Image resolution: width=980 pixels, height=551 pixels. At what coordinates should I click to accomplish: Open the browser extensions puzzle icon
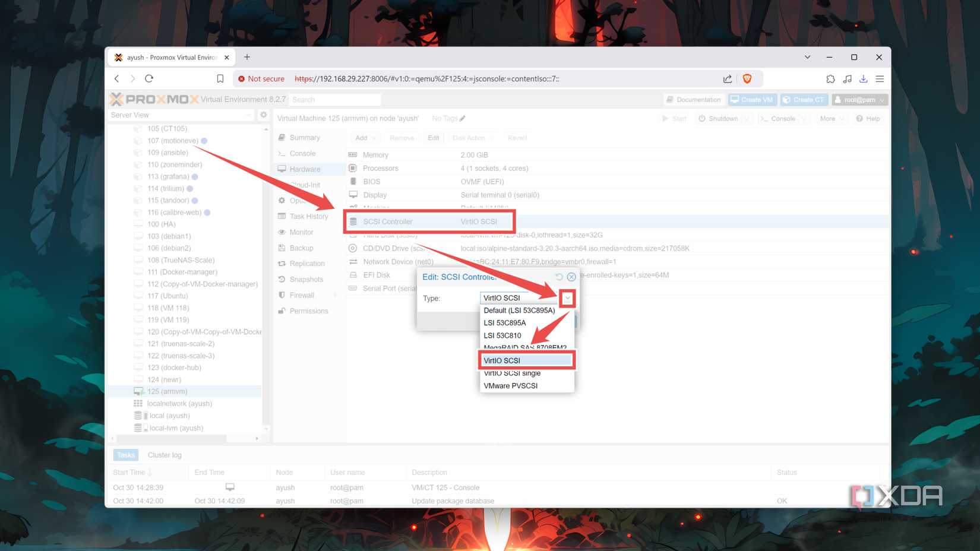[830, 78]
